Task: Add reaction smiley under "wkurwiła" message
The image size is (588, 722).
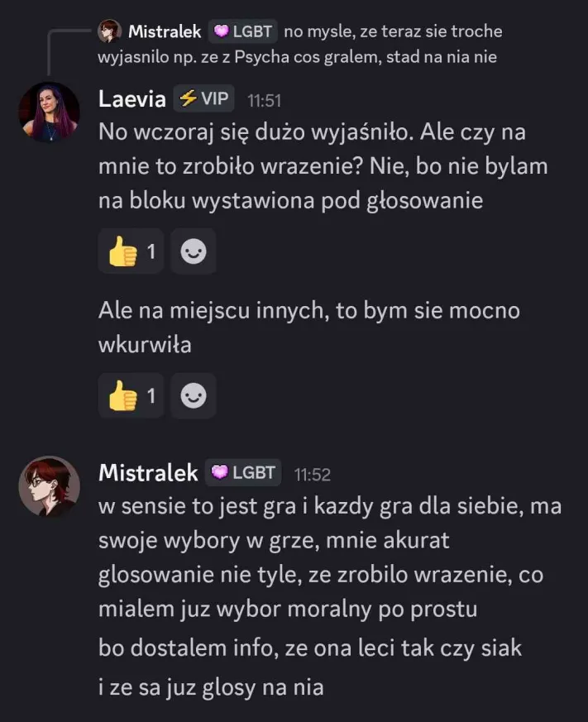Action: click(x=193, y=395)
